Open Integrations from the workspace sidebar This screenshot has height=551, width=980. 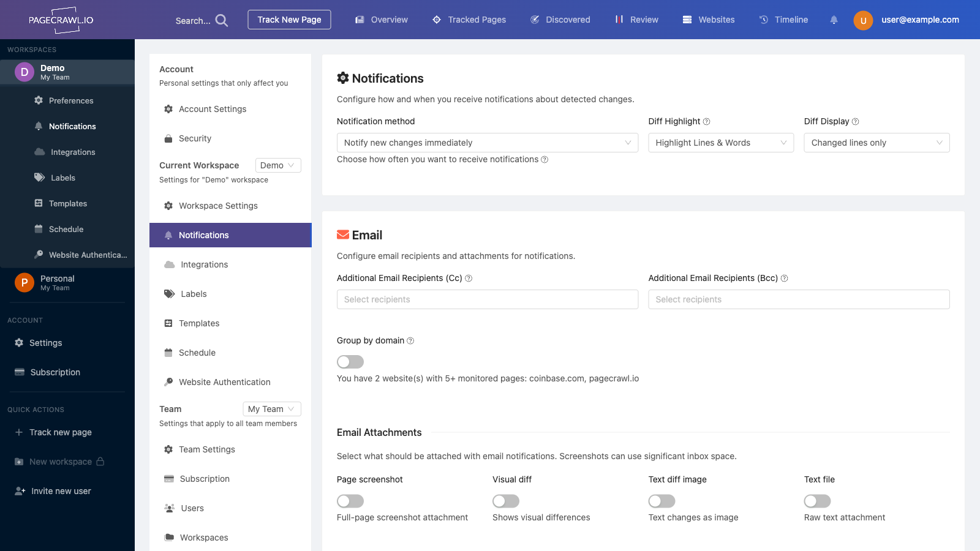[72, 152]
